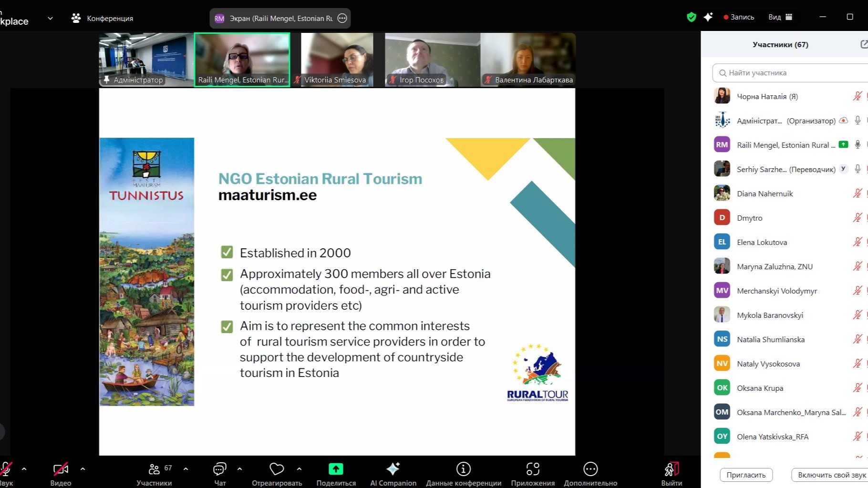This screenshot has height=488, width=868.
Task: Open the Chat panel icon
Action: coord(219,469)
